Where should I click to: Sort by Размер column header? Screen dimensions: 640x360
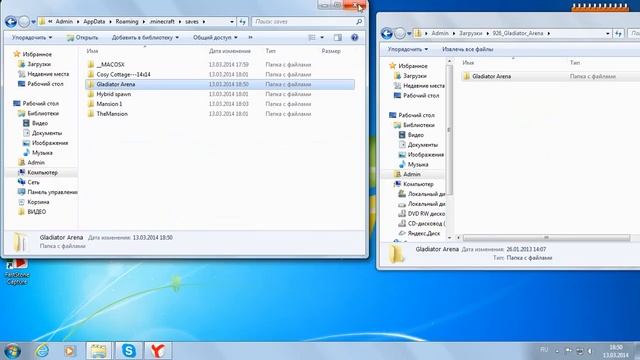tap(331, 51)
